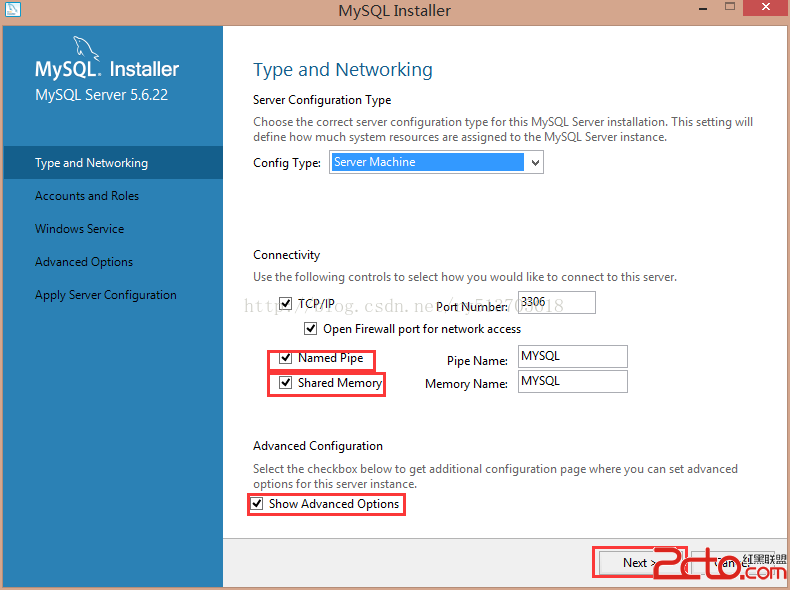
Task: Click the MySQL dolphin logo
Action: pos(86,49)
